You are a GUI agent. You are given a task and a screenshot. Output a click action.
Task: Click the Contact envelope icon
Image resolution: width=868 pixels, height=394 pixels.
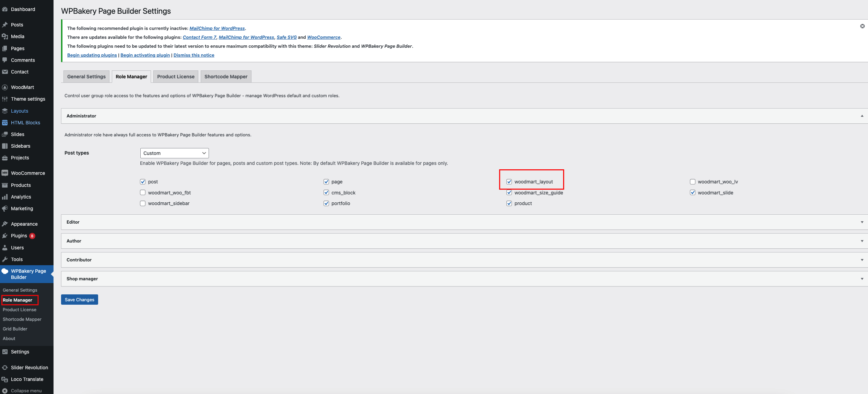5,72
